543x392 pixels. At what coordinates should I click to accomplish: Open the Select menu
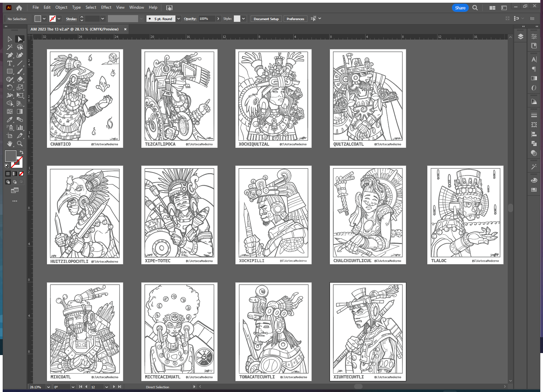(x=91, y=7)
